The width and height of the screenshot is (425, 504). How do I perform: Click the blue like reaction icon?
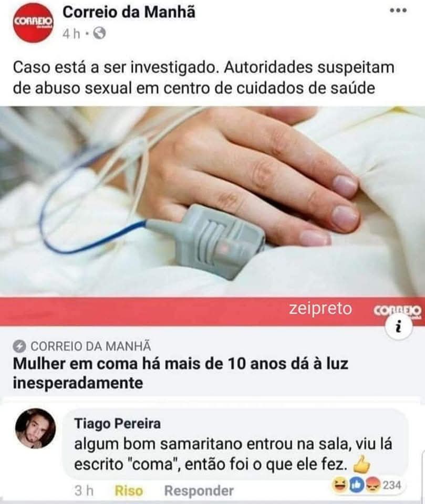356,485
